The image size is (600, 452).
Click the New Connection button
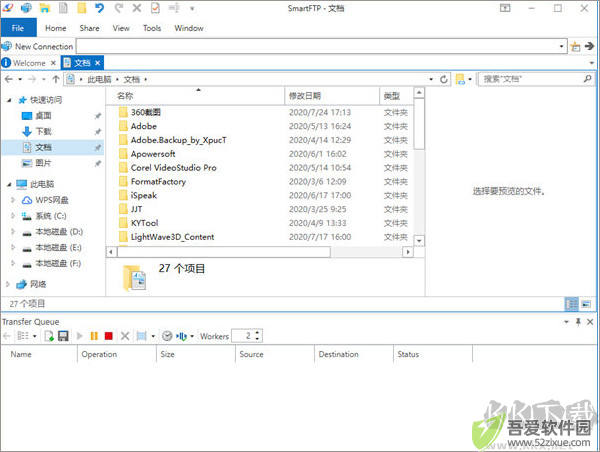click(37, 46)
